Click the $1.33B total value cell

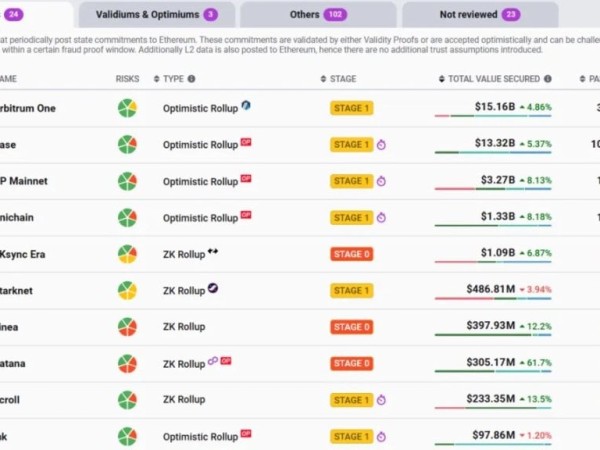coord(498,216)
